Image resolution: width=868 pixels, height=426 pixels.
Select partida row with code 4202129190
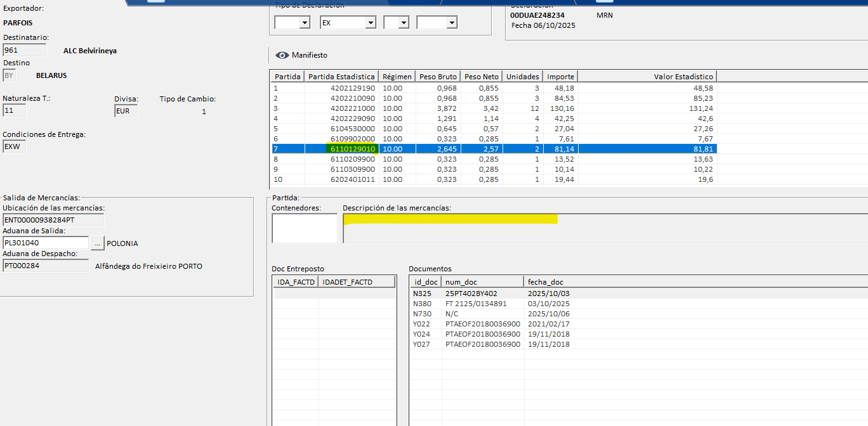352,88
